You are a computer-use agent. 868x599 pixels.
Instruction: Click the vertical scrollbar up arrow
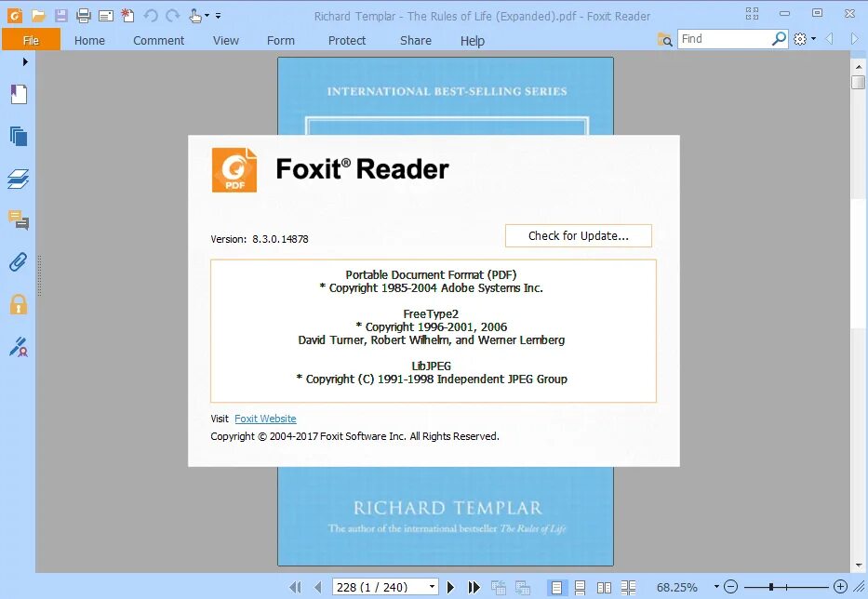[859, 67]
